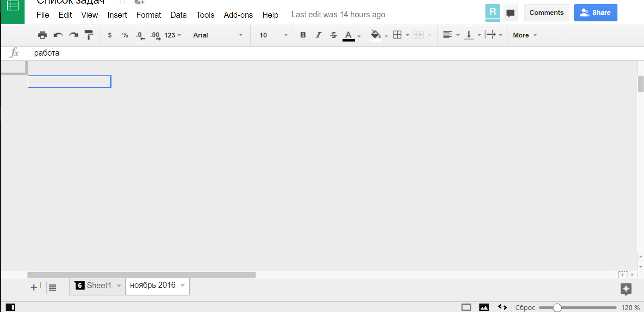This screenshot has height=312, width=644.
Task: Open the last edit revision history link
Action: point(338,15)
